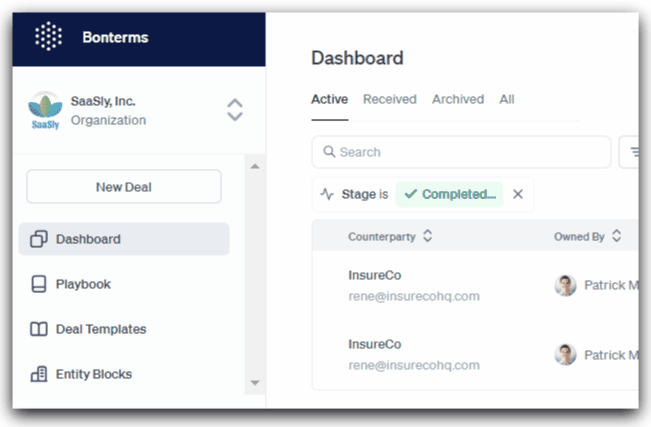Click Patrick's avatar in the first row
The height and width of the screenshot is (427, 651).
tap(565, 285)
